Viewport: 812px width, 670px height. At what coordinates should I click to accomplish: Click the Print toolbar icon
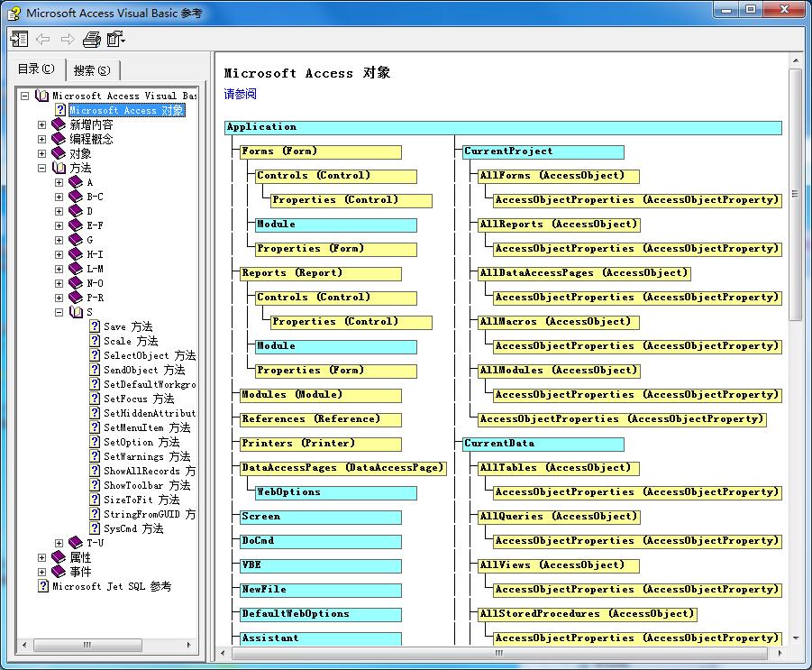(x=92, y=39)
